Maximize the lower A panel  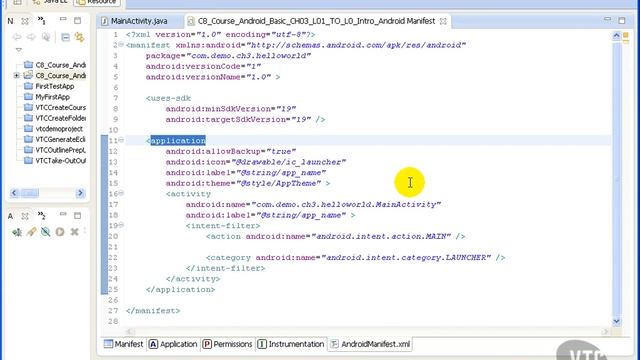[x=78, y=215]
